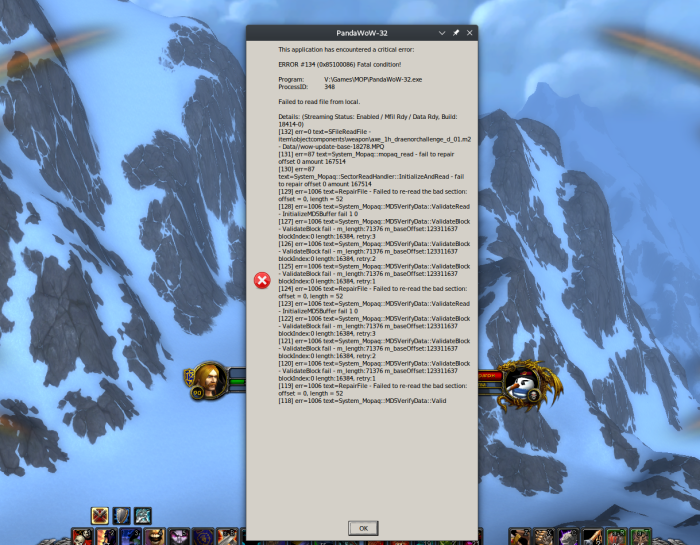Click the OK button in error dialog
700x545 pixels.
tap(363, 528)
